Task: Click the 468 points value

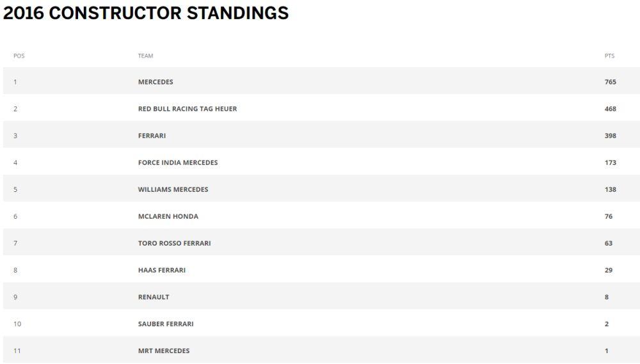Action: point(610,109)
